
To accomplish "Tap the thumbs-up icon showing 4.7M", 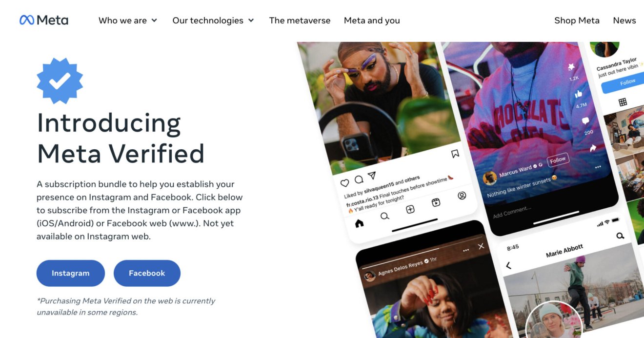I will [x=579, y=94].
